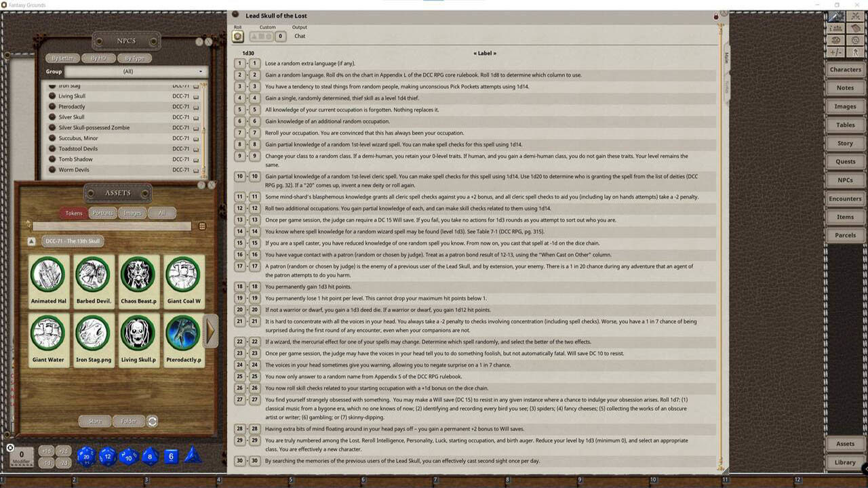868x488 pixels.
Task: Switch to the Portraits tab
Action: point(104,213)
